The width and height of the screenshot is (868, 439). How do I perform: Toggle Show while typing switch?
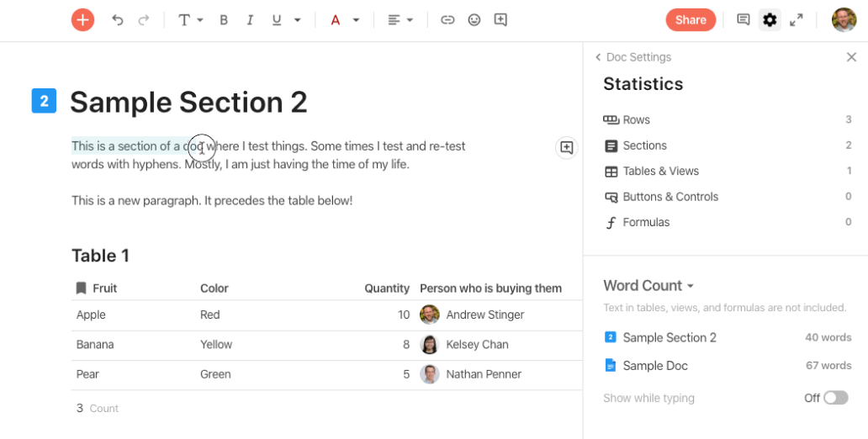coord(835,398)
